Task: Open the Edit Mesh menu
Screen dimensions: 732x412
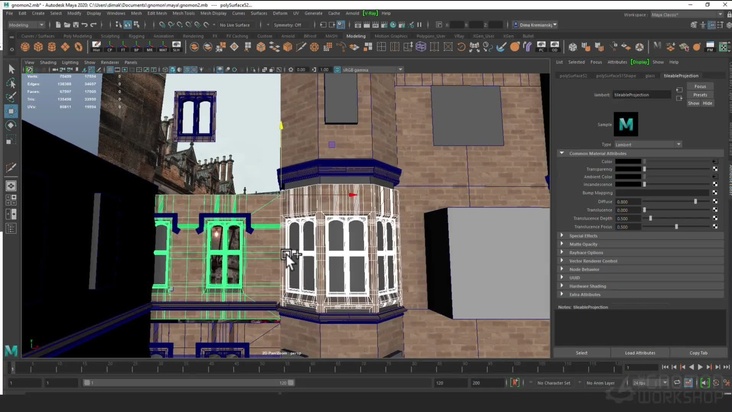Action: (157, 14)
